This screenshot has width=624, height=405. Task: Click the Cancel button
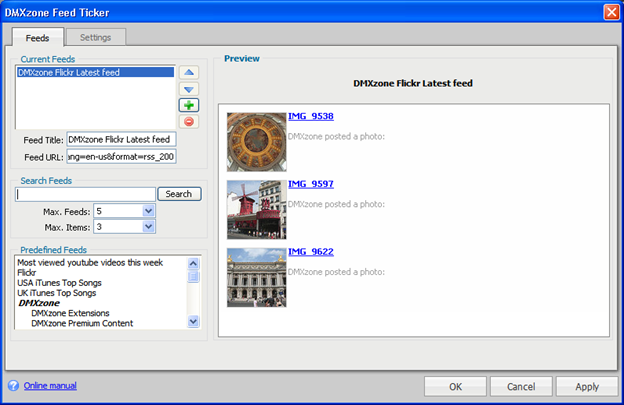(x=521, y=386)
